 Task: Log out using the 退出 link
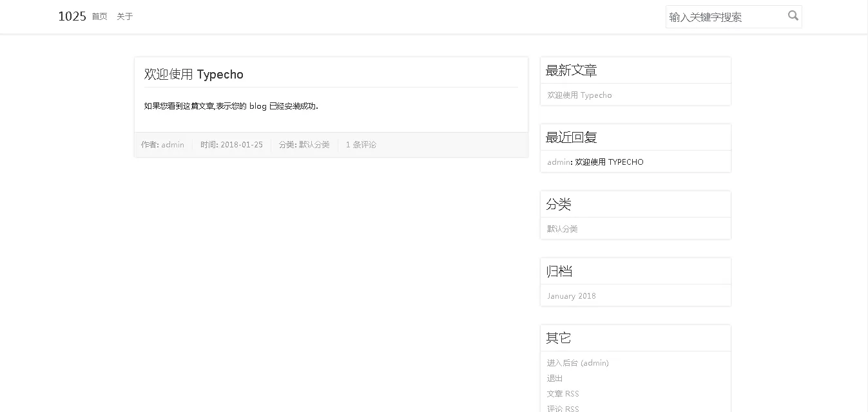555,379
